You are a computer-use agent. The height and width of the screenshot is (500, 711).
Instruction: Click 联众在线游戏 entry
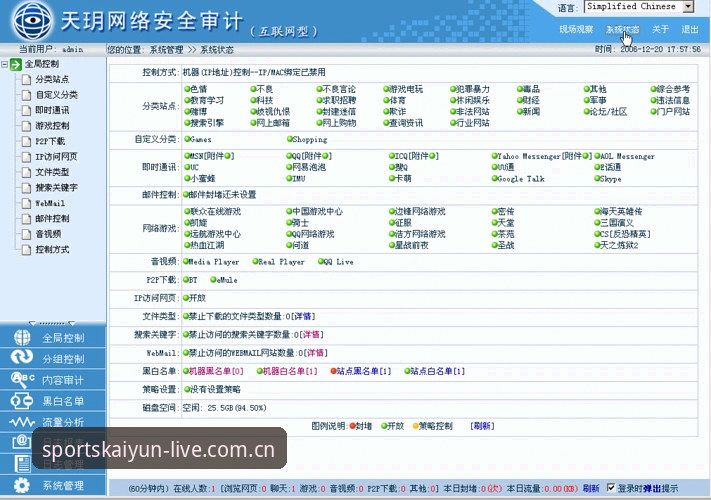coord(215,212)
